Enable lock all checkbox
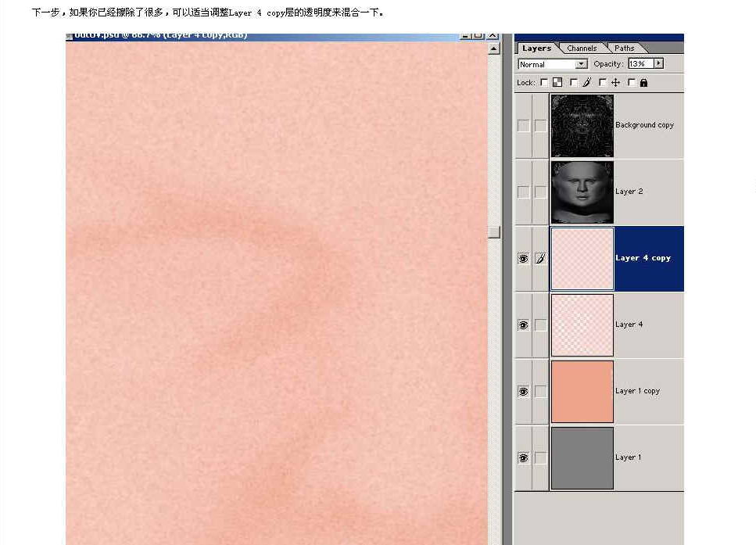 coord(631,82)
